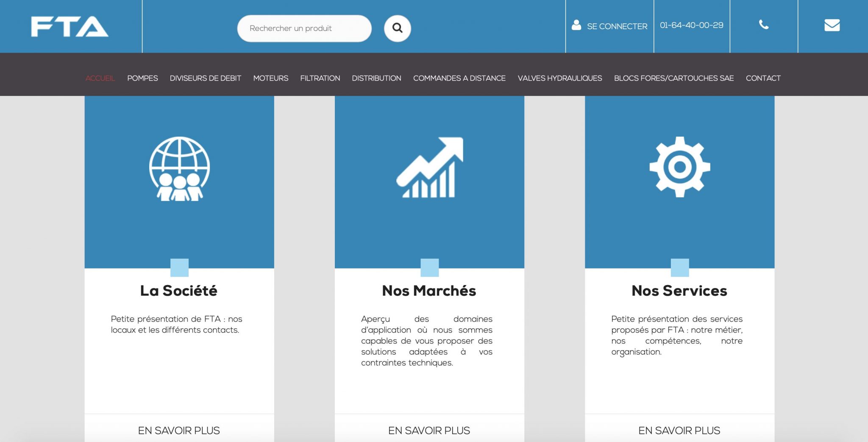Screen dimensions: 868x442
Task: Call phone number 01-64-40-00-29
Action: click(x=691, y=25)
